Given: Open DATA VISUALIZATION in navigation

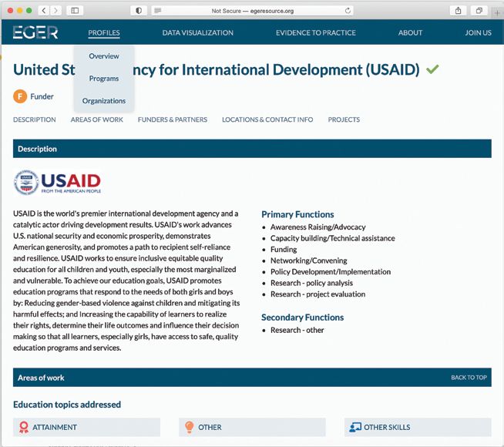Looking at the screenshot, I should [x=198, y=33].
